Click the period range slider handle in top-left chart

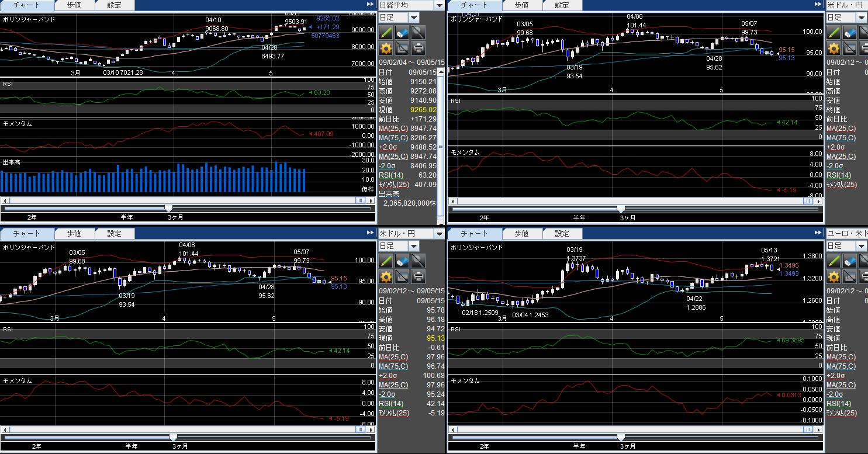tap(169, 208)
